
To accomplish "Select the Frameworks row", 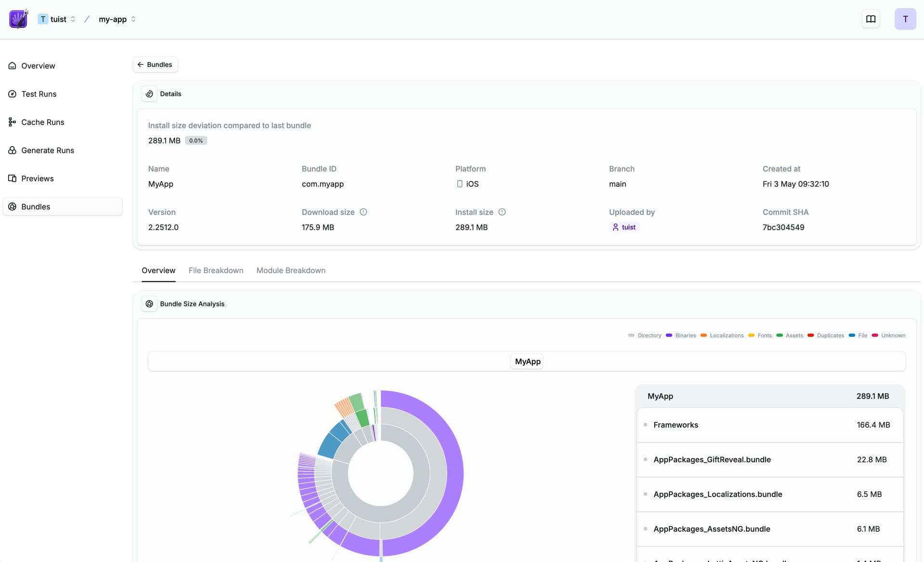I will pyautogui.click(x=770, y=425).
